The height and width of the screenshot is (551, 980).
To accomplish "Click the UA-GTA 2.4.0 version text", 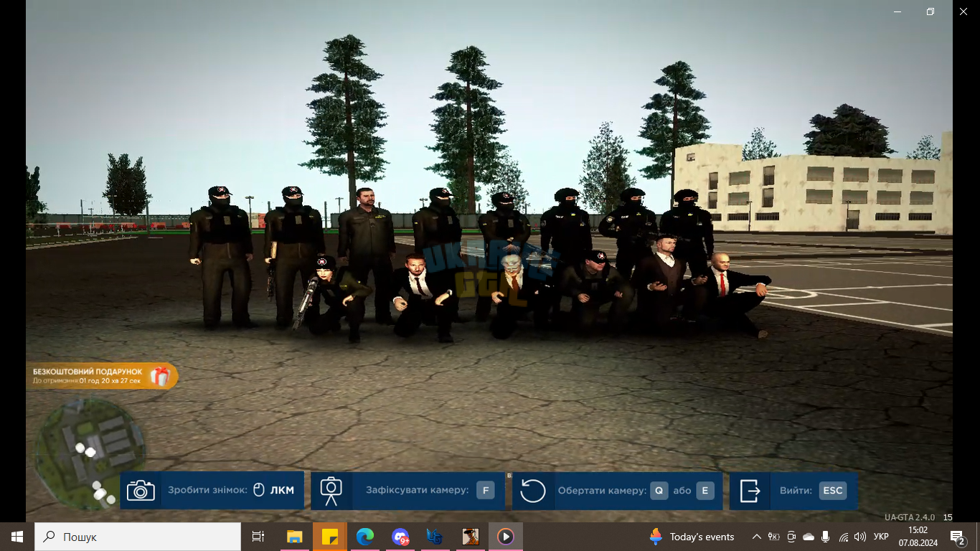I will tap(910, 517).
